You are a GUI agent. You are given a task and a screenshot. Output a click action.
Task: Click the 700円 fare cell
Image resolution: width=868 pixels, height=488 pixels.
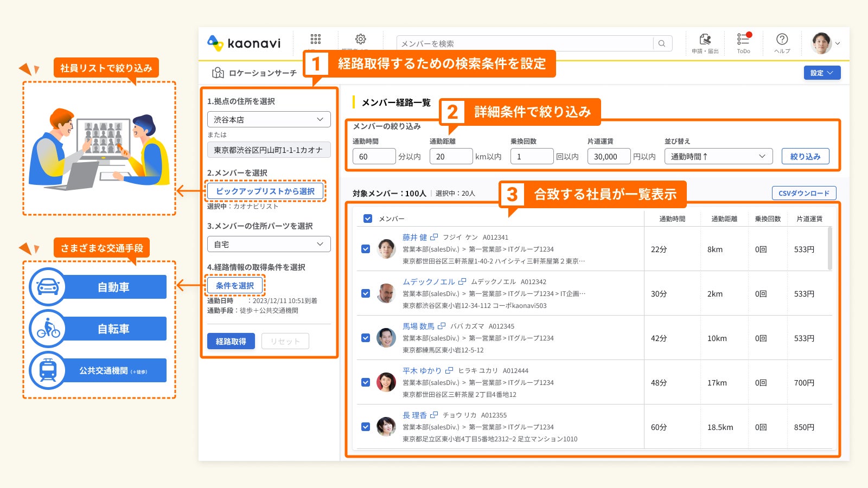(804, 383)
